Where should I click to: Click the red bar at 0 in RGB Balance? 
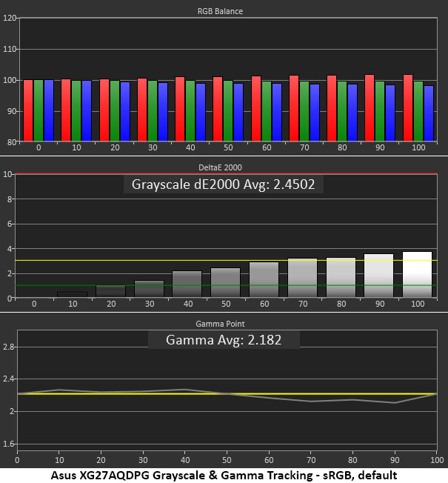(x=28, y=110)
